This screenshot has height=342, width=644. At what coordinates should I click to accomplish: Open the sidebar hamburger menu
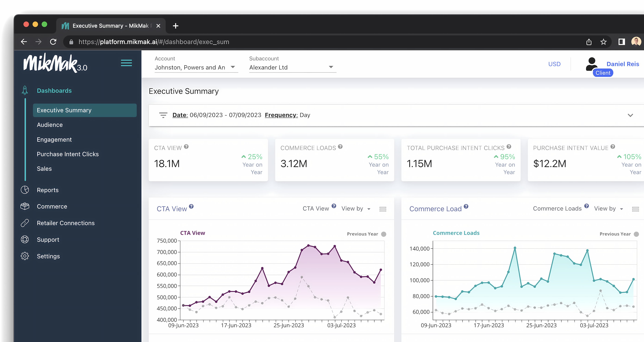coord(127,63)
